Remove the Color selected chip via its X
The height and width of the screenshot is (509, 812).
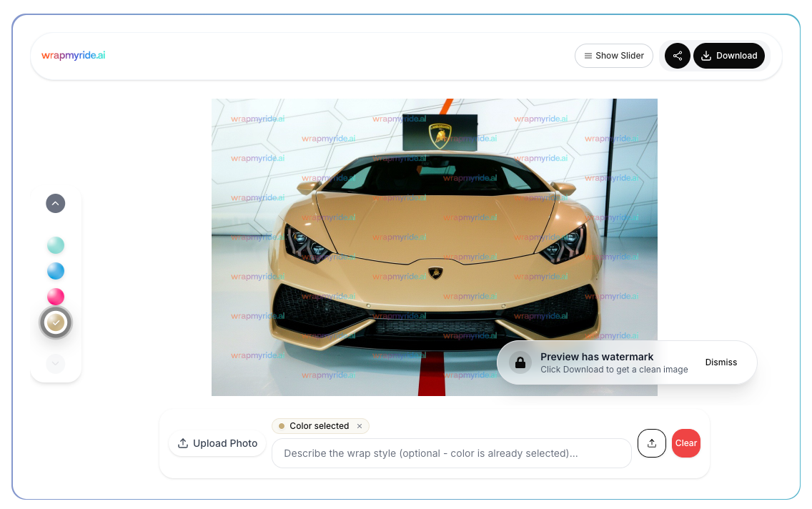(x=360, y=426)
